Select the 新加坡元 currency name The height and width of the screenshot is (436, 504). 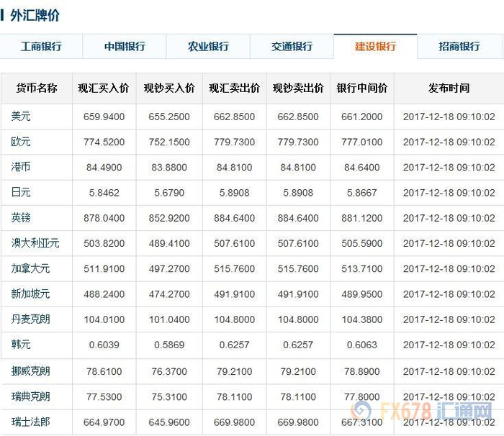pyautogui.click(x=30, y=294)
